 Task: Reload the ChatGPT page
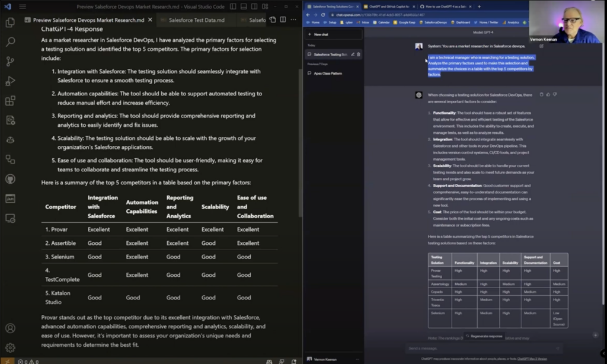[x=323, y=15]
